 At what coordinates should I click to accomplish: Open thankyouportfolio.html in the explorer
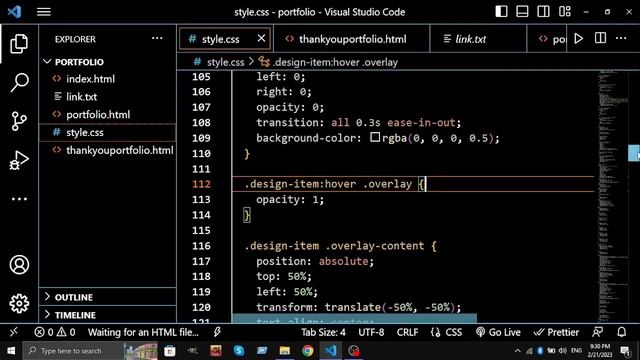[108, 150]
